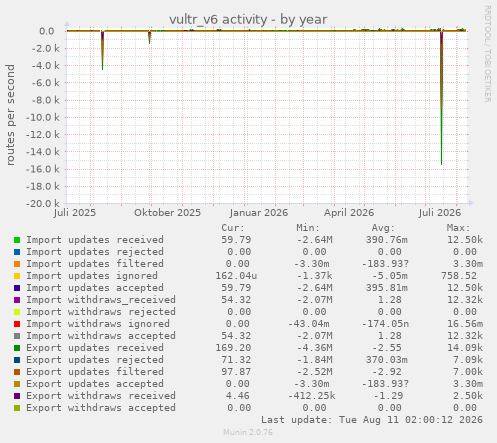Click the 169.20 current value of Export updates received
Viewport: 497px width, 443px height.
[233, 348]
